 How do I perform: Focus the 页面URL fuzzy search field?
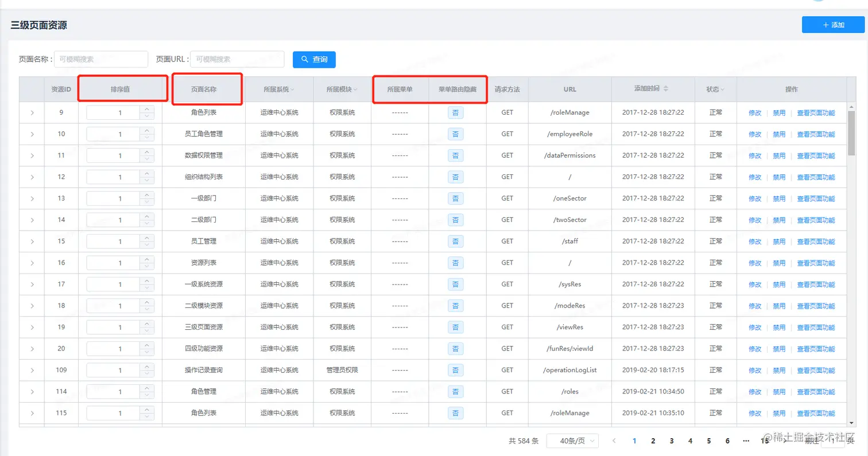point(237,59)
